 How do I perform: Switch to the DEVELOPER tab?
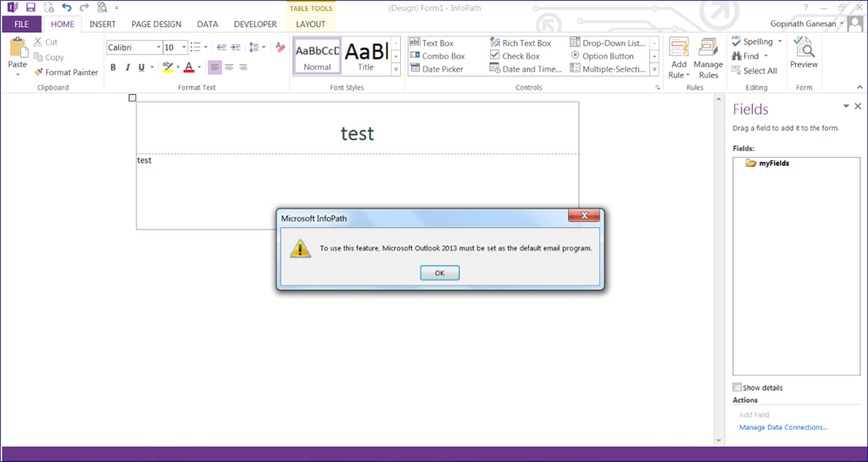click(x=255, y=25)
